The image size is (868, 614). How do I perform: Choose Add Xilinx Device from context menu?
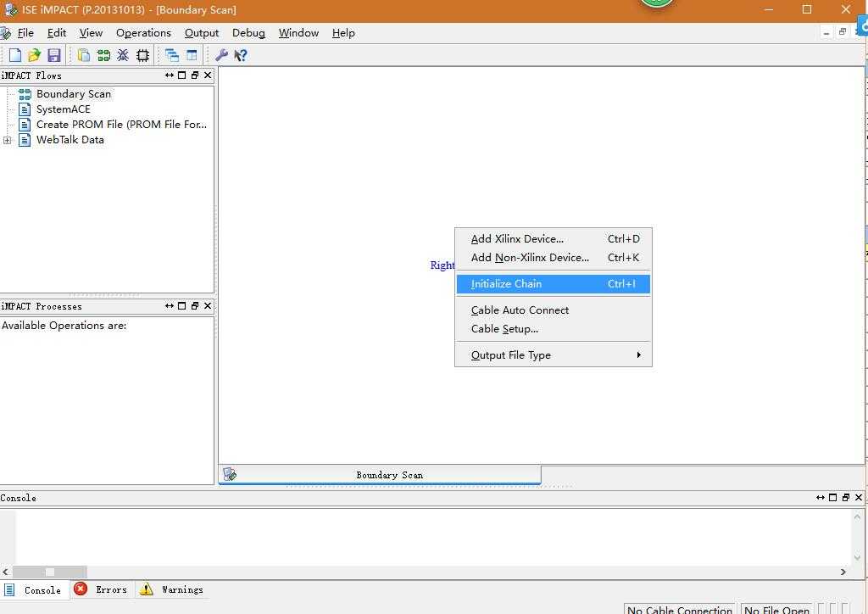553,238
